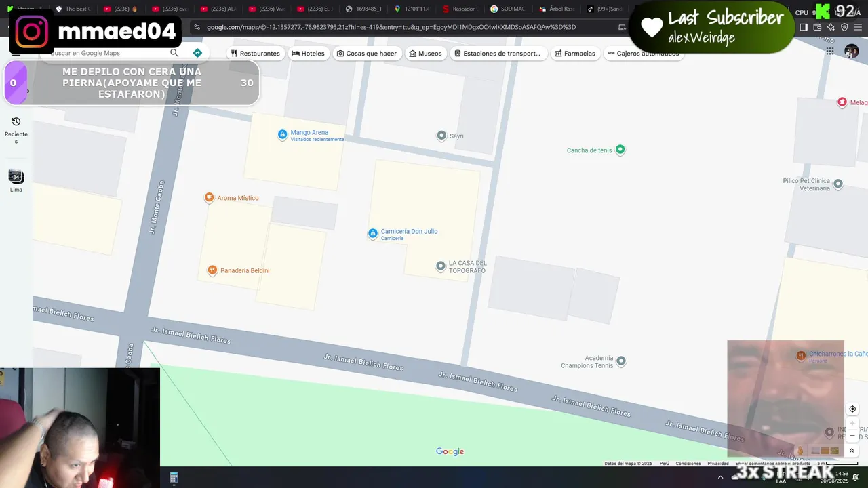The image size is (868, 488).
Task: Switch to the 'Rascador C' browser tab
Action: pos(460,9)
